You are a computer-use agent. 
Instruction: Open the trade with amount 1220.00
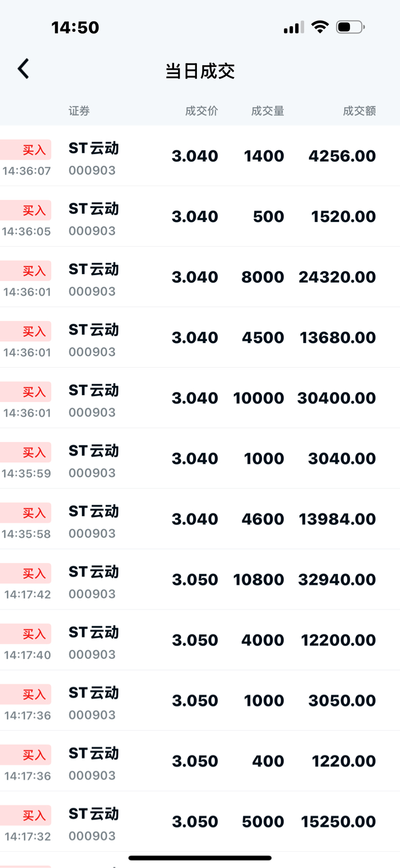200,761
